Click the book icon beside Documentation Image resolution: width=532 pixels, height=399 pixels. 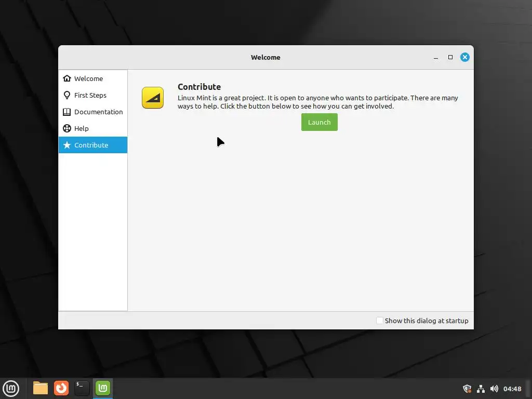pyautogui.click(x=67, y=112)
